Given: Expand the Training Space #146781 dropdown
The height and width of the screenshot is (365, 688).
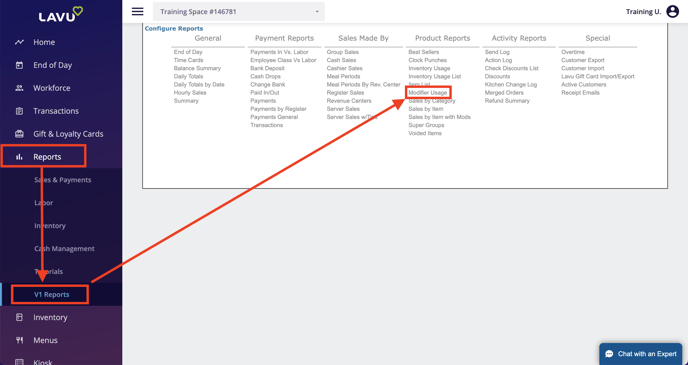Looking at the screenshot, I should (239, 11).
